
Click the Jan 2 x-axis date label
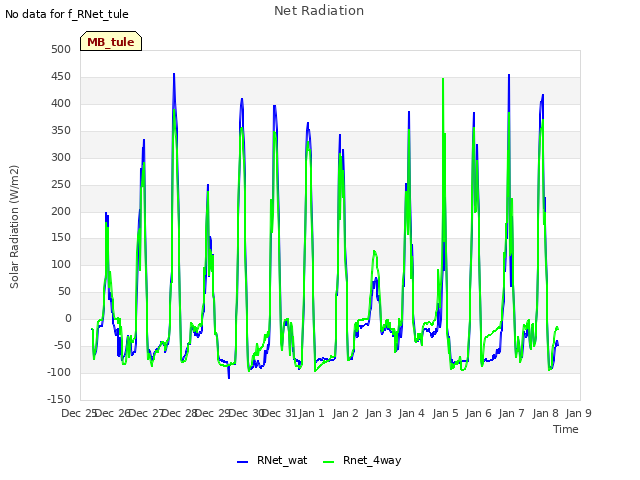point(345,413)
